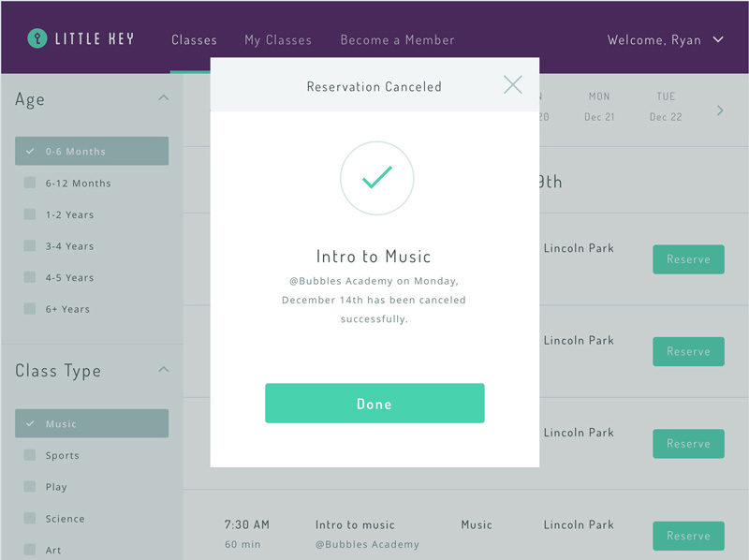Click the Intro to Music dialog heading
Image resolution: width=749 pixels, height=560 pixels.
pyautogui.click(x=374, y=257)
